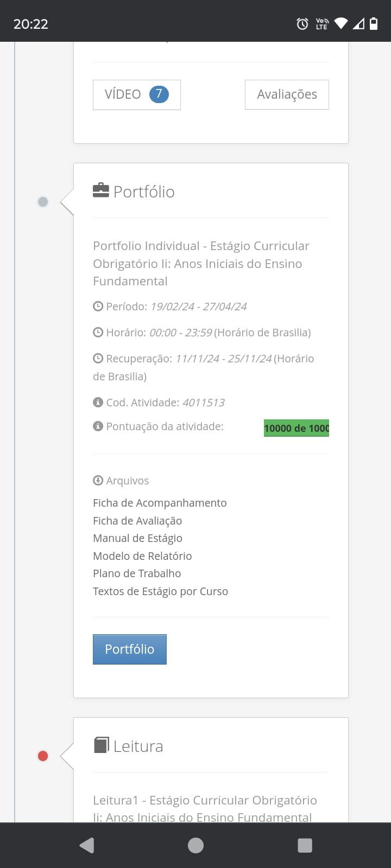Tap the info icon beside Cod. Atividade
The width and height of the screenshot is (391, 868).
tap(98, 402)
